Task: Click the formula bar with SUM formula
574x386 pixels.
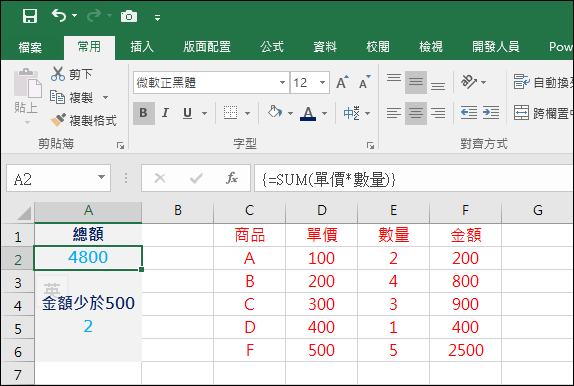Action: pyautogui.click(x=414, y=179)
